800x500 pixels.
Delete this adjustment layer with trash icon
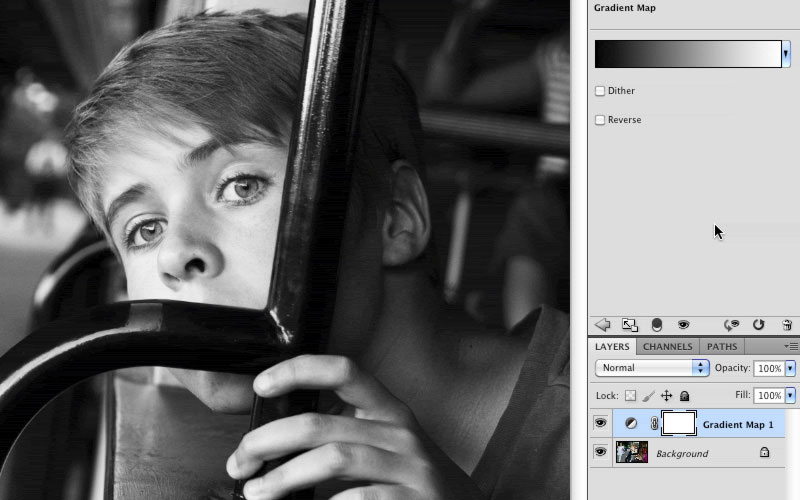point(787,325)
